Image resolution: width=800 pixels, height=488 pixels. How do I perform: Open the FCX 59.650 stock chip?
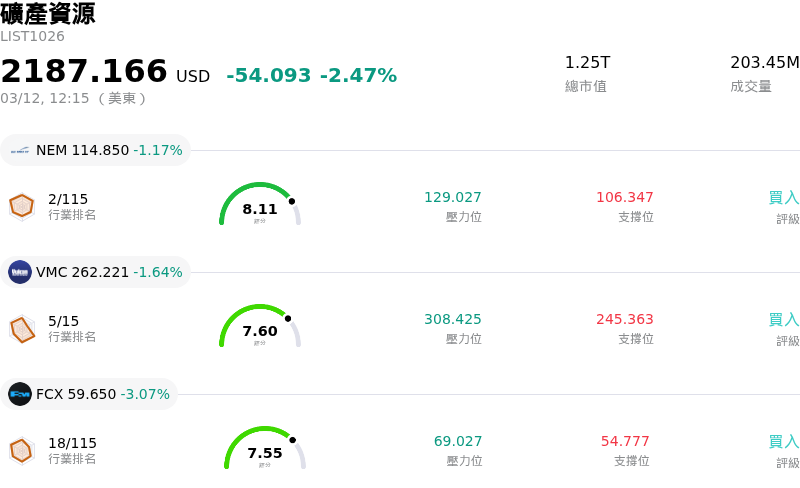click(90, 394)
